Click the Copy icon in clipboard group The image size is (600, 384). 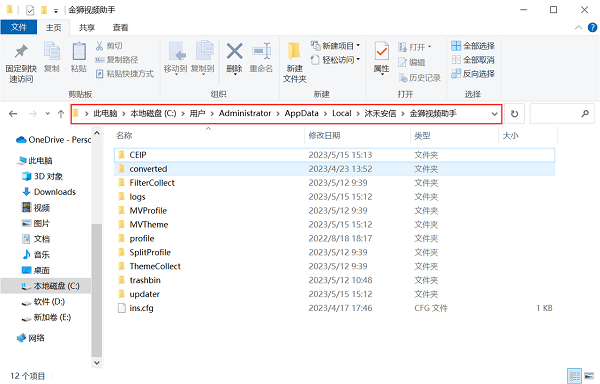coord(52,51)
